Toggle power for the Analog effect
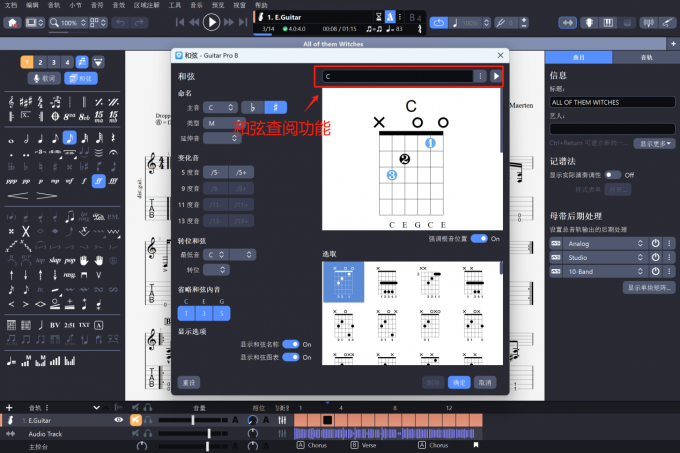680x453 pixels. click(x=655, y=243)
